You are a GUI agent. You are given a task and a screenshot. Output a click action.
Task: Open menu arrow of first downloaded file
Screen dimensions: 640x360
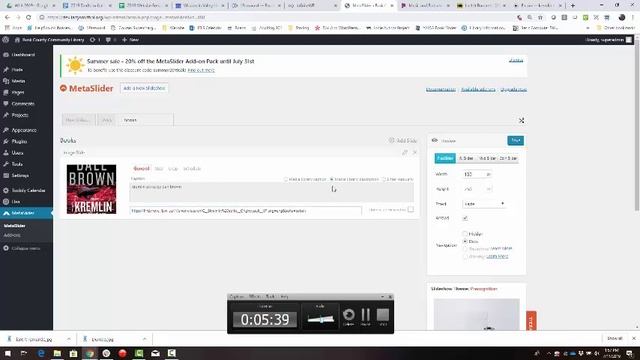69,339
